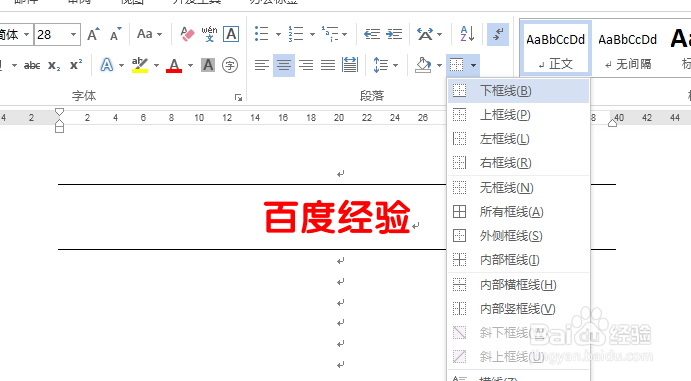Viewport: 691px width, 381px height.
Task: Apply distributed alignment
Action: tap(350, 65)
